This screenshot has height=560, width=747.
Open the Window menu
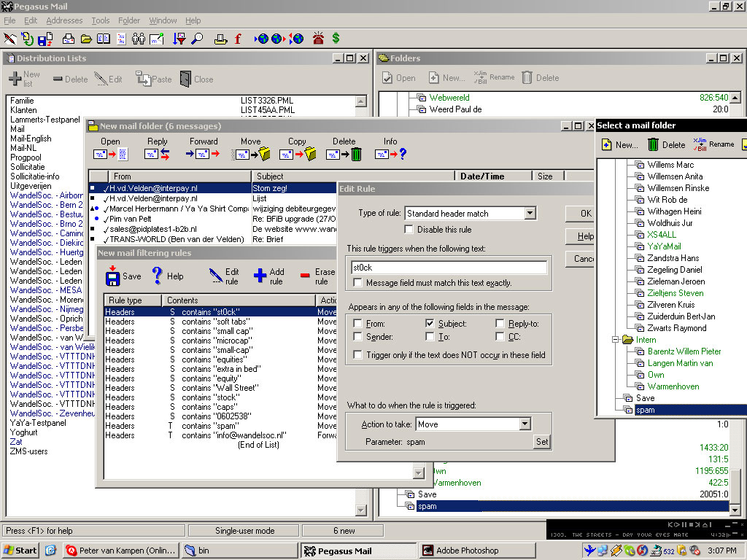click(163, 20)
